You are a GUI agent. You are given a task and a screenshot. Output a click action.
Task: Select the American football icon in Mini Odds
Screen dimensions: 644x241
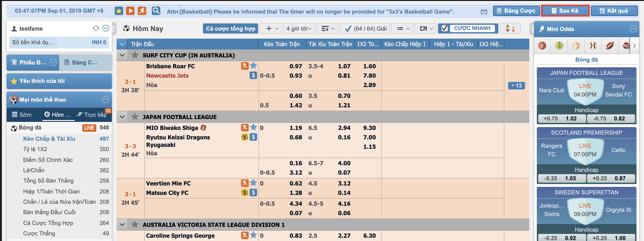[609, 46]
